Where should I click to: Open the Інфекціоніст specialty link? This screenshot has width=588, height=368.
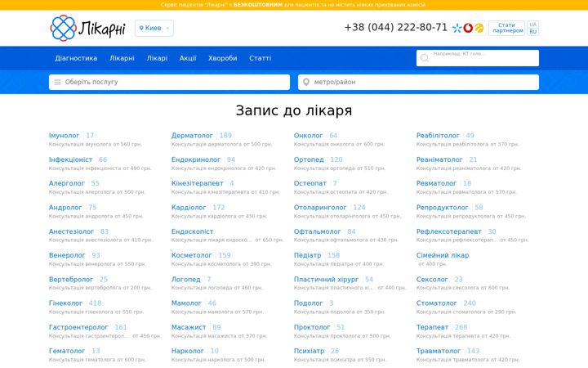point(70,159)
